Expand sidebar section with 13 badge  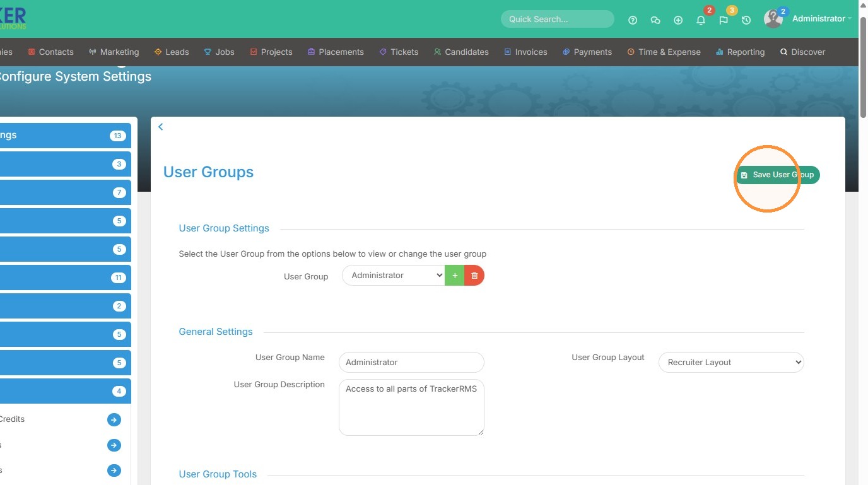66,136
